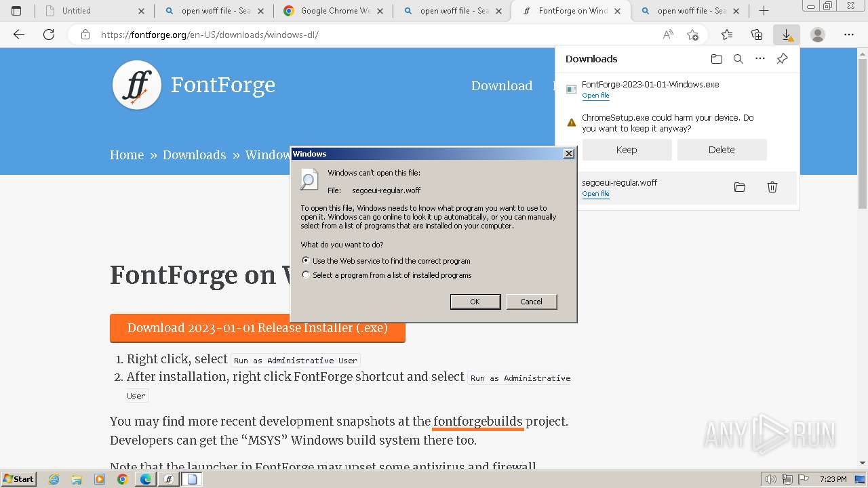The height and width of the screenshot is (488, 868).
Task: Keep the ChromeSetup.exe download
Action: [627, 150]
